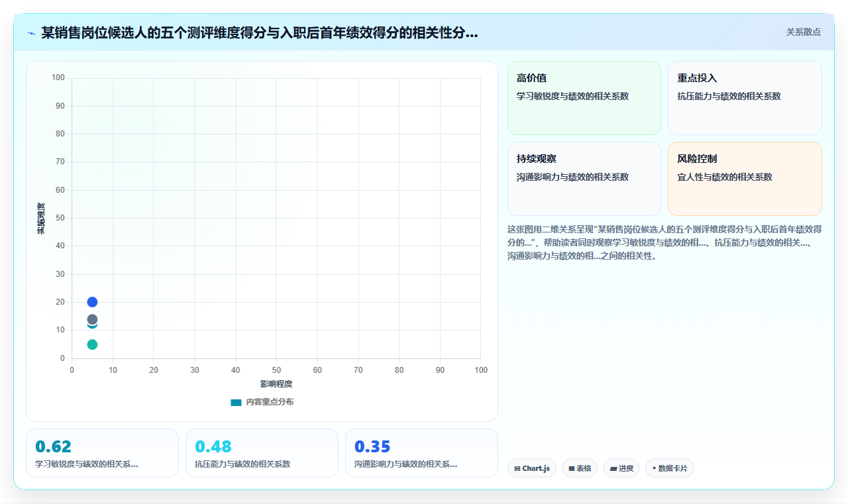Viewport: 848px width, 504px height.
Task: Open the 高价值 quadrant card
Action: point(584,98)
